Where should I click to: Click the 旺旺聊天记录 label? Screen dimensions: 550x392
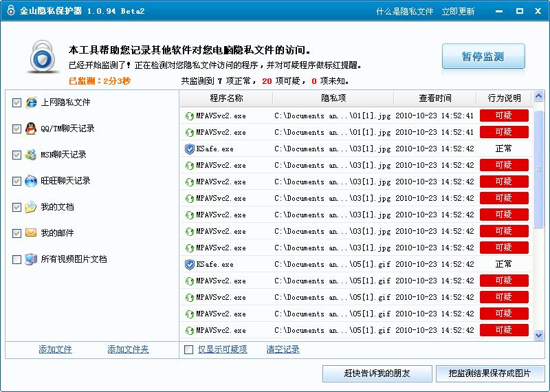tap(65, 181)
